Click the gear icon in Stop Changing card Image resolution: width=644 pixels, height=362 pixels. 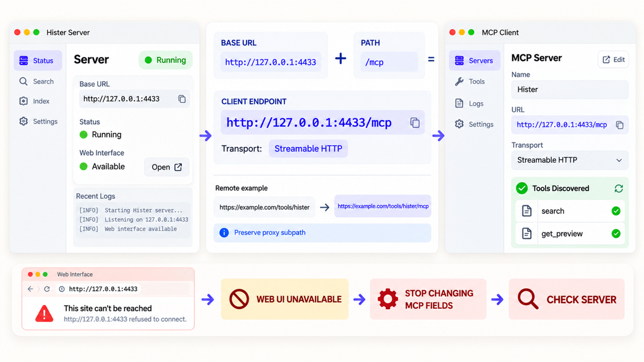click(388, 299)
